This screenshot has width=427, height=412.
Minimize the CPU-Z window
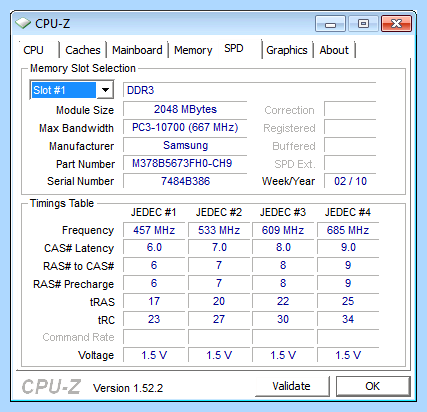330,24
